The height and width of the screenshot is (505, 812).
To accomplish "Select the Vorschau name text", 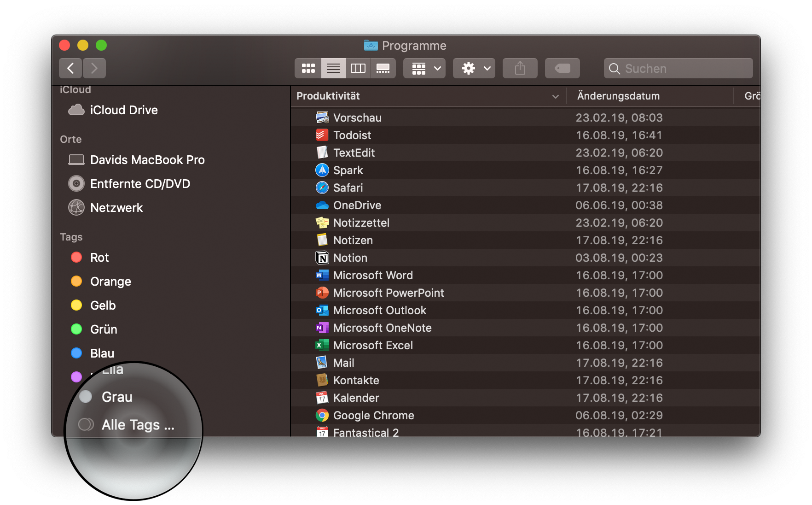I will 357,117.
